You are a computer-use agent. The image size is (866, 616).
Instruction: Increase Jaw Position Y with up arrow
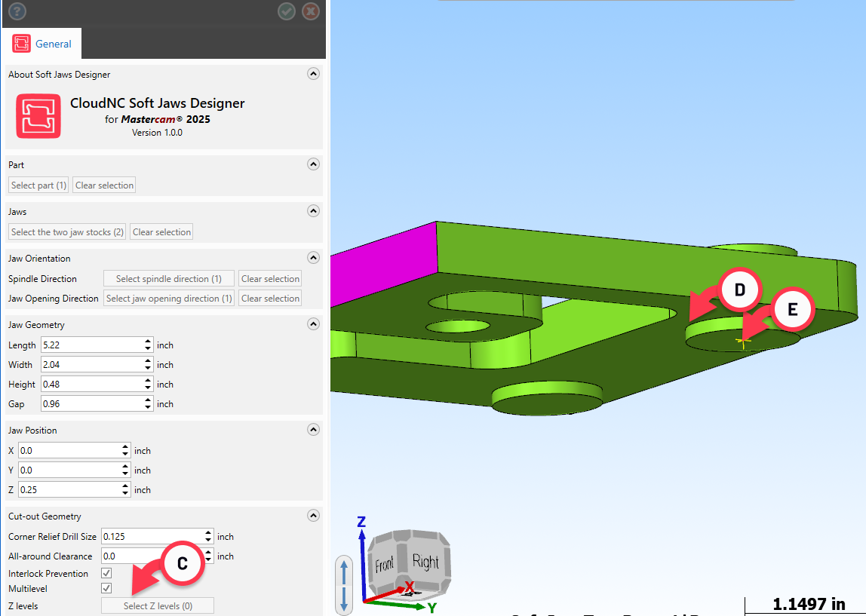pyautogui.click(x=125, y=467)
